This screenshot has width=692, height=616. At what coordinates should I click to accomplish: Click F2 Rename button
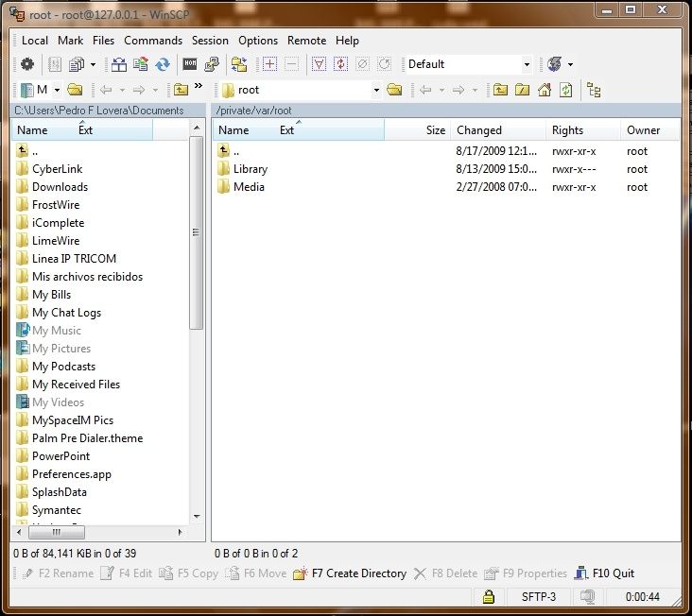pyautogui.click(x=58, y=573)
